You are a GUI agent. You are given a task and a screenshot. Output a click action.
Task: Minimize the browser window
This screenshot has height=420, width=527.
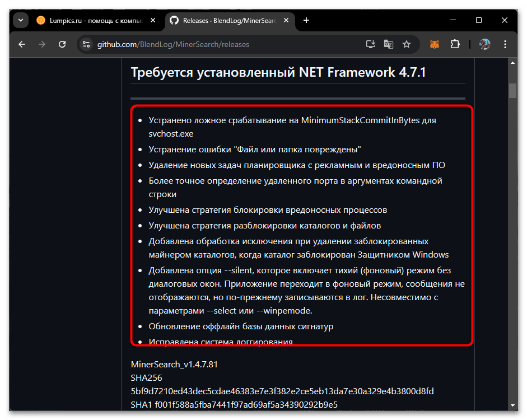click(x=453, y=20)
